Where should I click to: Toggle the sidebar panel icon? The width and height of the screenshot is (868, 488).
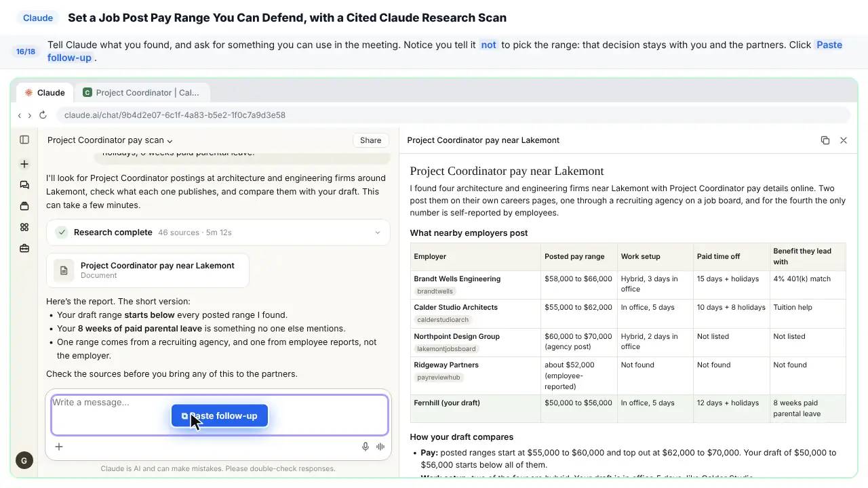pos(24,140)
